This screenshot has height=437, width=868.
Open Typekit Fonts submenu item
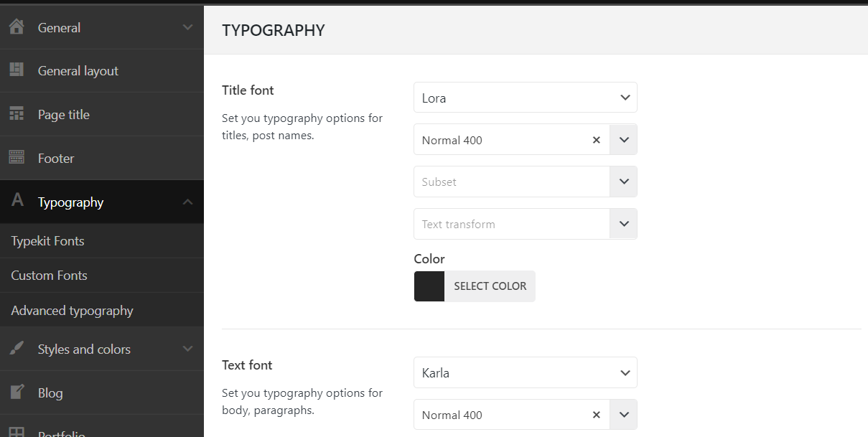pyautogui.click(x=48, y=241)
